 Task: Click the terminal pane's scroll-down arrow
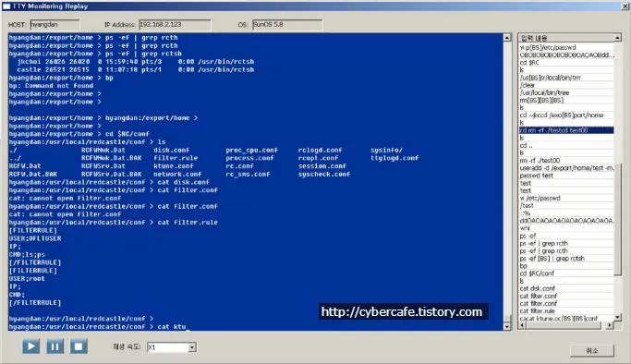click(x=507, y=327)
